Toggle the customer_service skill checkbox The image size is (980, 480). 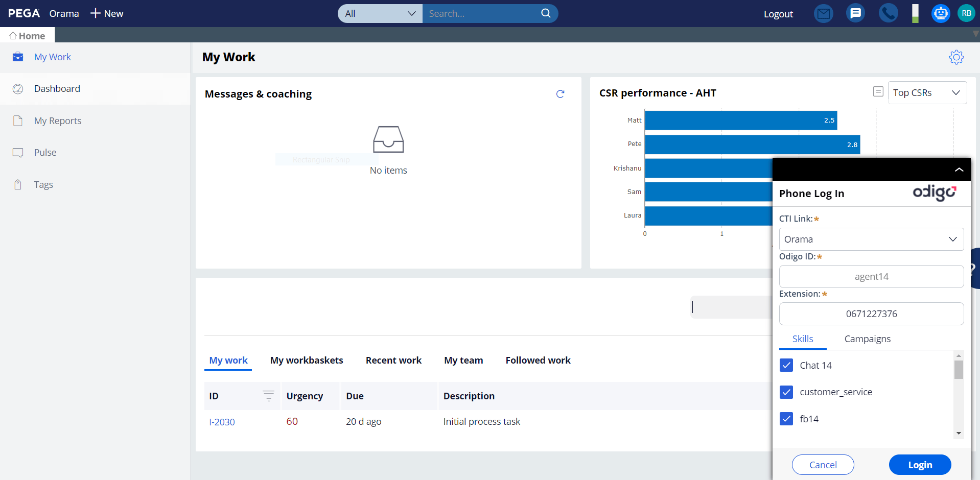click(786, 392)
